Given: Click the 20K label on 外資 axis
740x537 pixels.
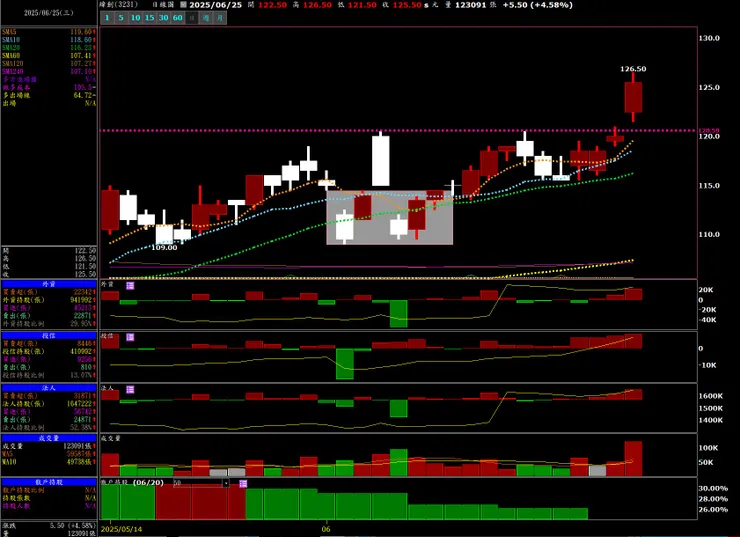Looking at the screenshot, I should 706,290.
